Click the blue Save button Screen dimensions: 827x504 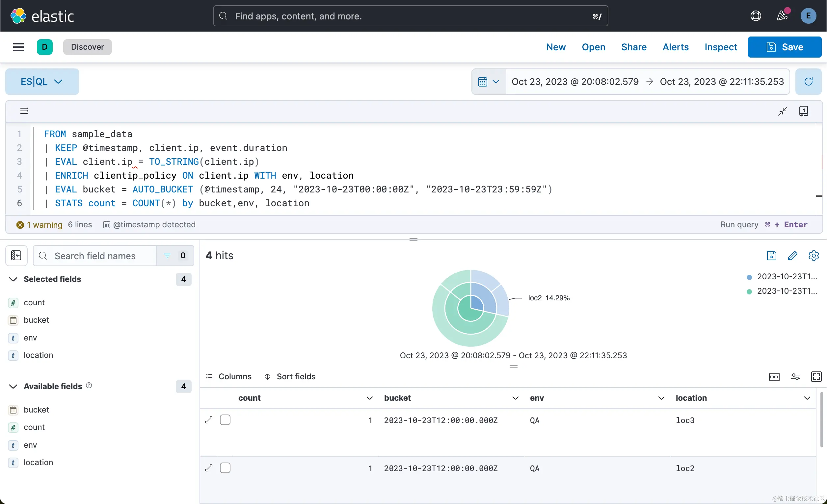pos(785,47)
